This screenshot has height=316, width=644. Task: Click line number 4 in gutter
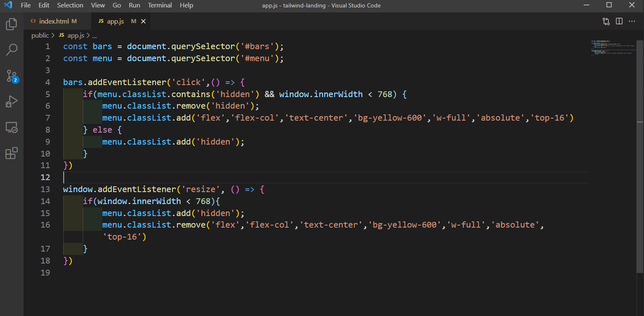click(48, 82)
